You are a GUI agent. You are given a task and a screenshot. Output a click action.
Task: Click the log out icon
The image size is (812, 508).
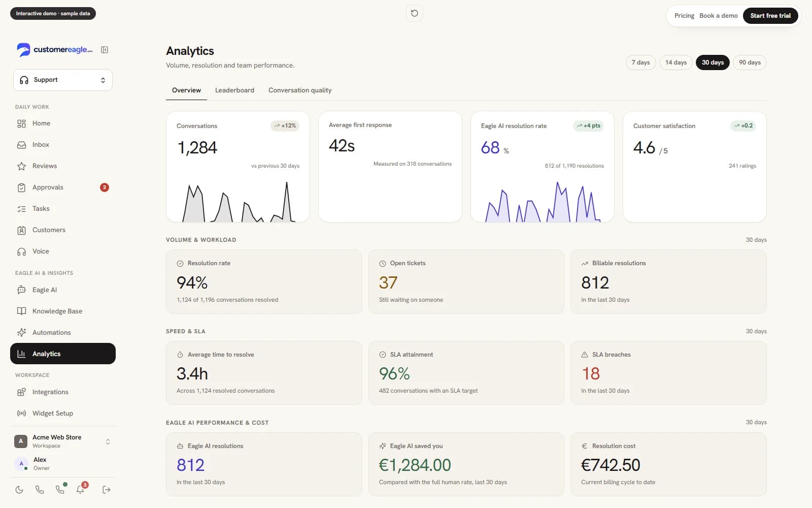107,490
